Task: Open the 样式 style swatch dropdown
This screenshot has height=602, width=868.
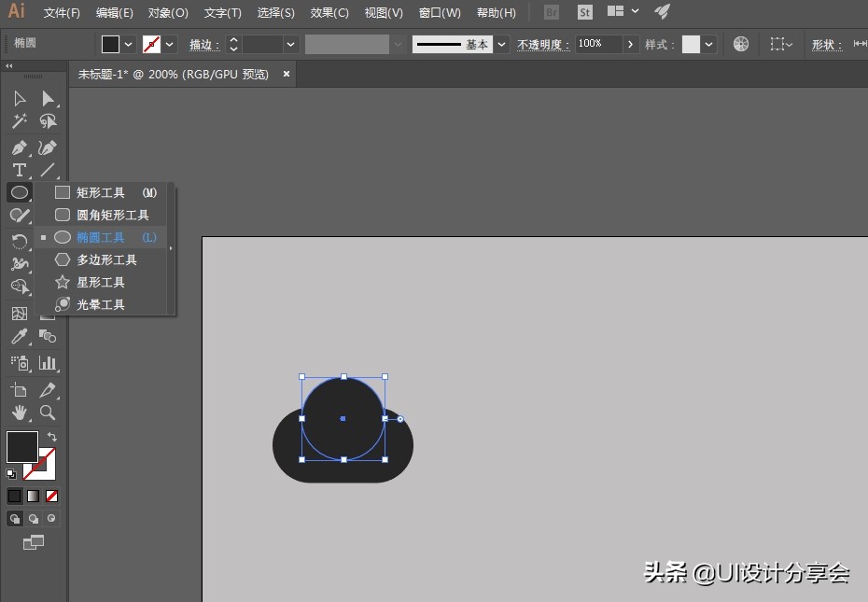Action: pos(709,44)
